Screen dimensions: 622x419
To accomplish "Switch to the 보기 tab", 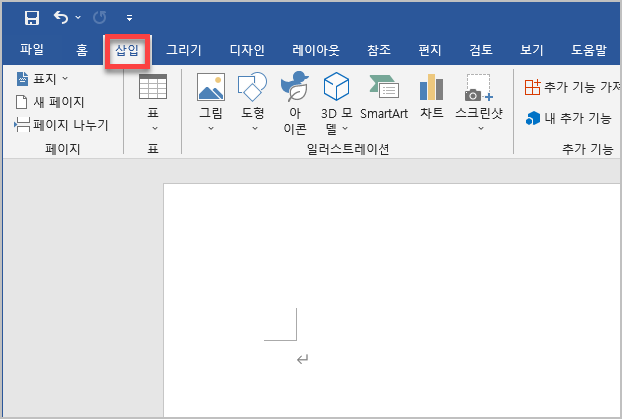I will [532, 50].
